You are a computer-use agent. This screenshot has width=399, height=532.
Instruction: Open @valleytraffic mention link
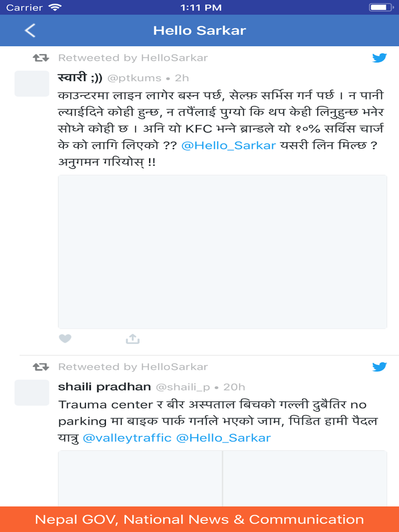pyautogui.click(x=127, y=438)
